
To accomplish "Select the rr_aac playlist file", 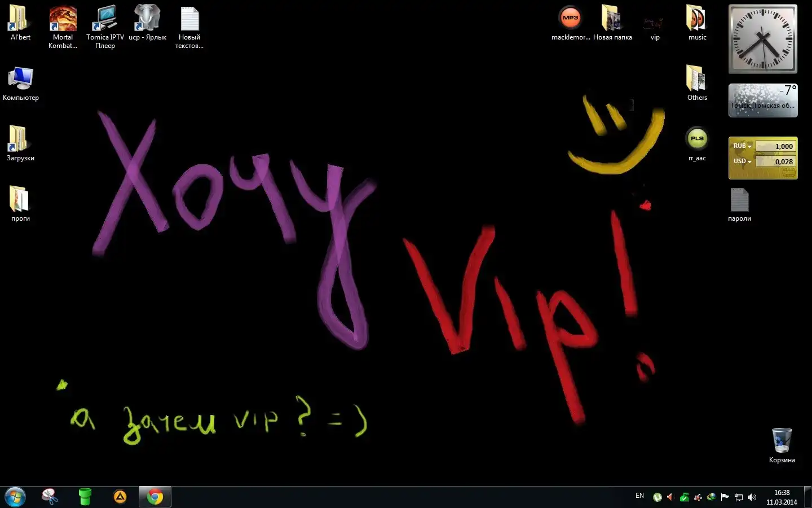I will [697, 139].
